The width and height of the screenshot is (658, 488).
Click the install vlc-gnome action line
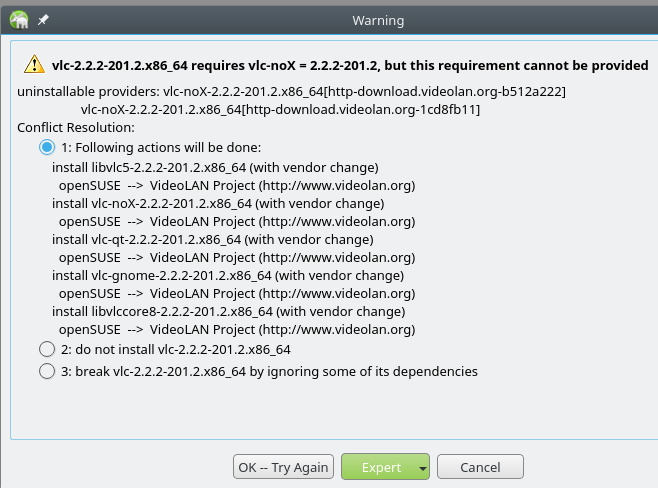click(x=228, y=276)
